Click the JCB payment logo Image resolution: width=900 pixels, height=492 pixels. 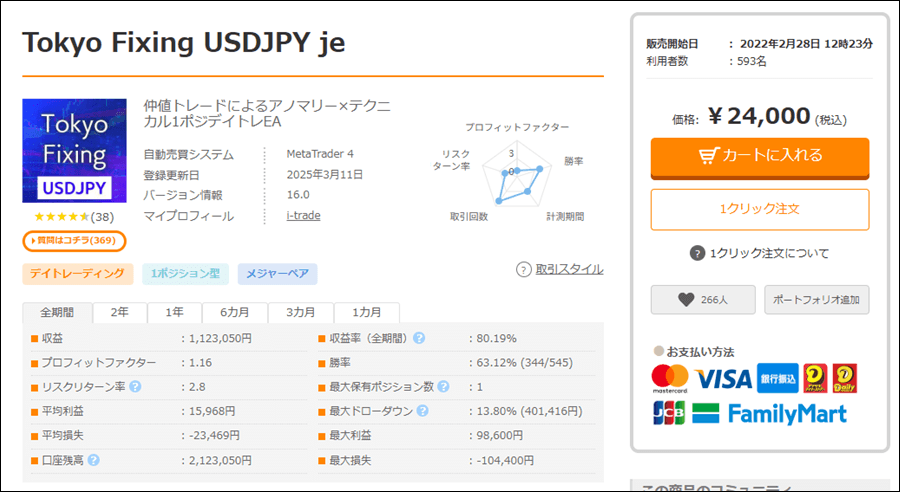[669, 413]
